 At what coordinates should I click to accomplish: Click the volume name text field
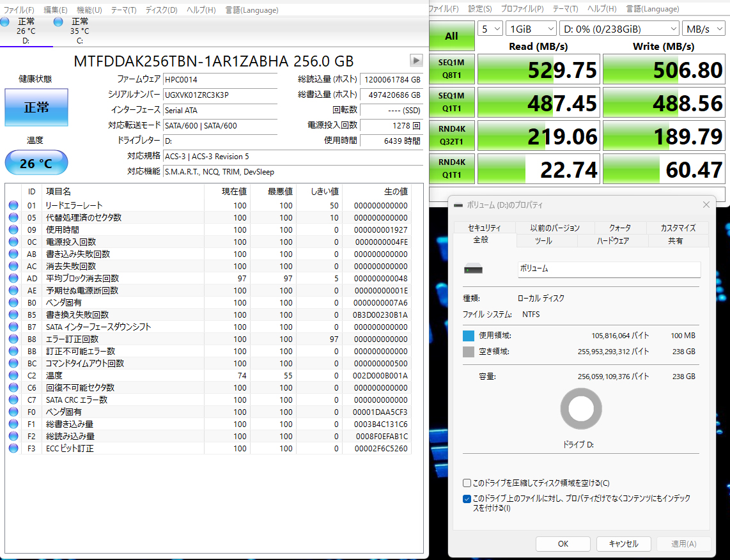coord(609,269)
